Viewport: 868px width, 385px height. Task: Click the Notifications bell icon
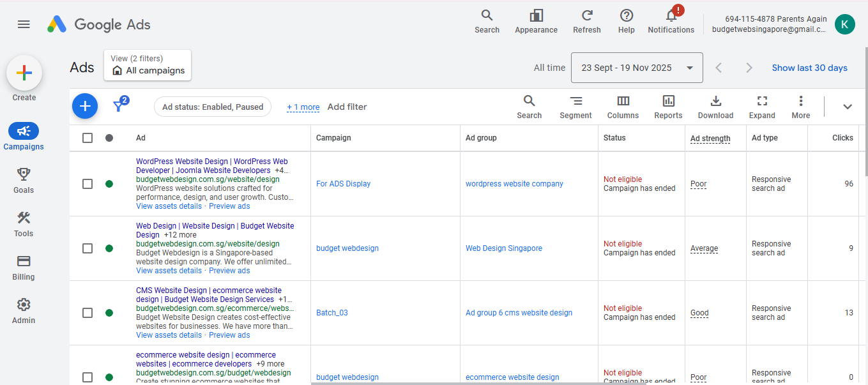pos(671,16)
